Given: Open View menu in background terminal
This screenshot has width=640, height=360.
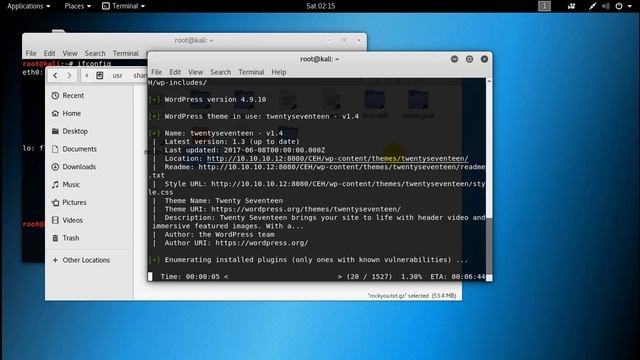Looking at the screenshot, I should (x=70, y=53).
